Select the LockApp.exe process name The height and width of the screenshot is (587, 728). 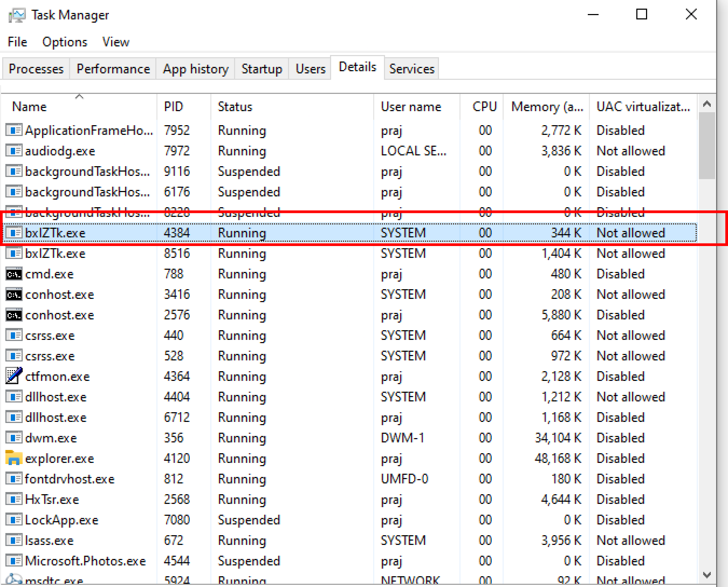pos(62,520)
